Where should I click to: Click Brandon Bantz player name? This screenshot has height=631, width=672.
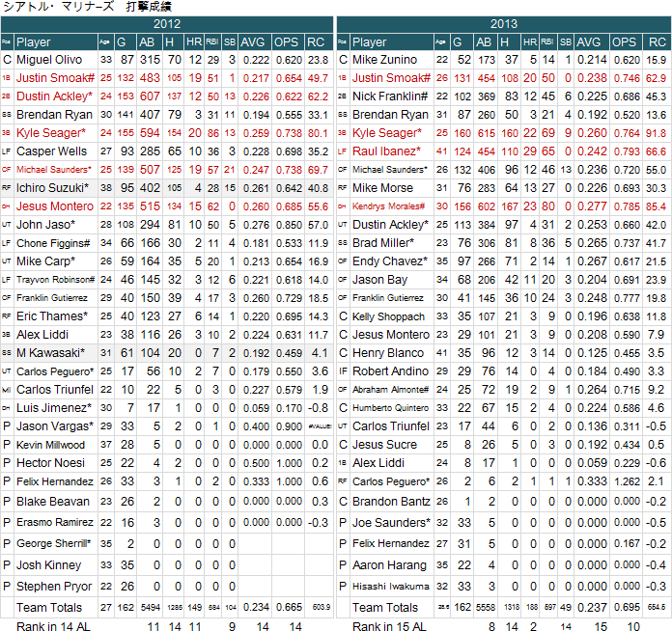coord(391,501)
